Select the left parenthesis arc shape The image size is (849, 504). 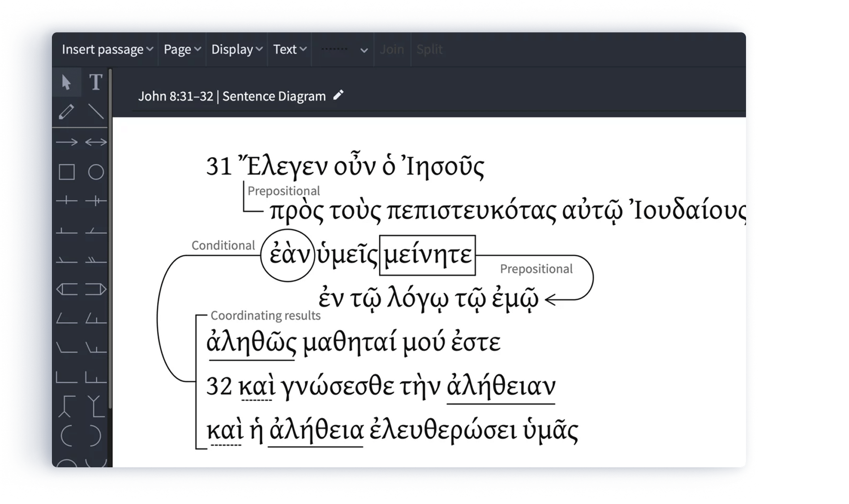click(67, 436)
